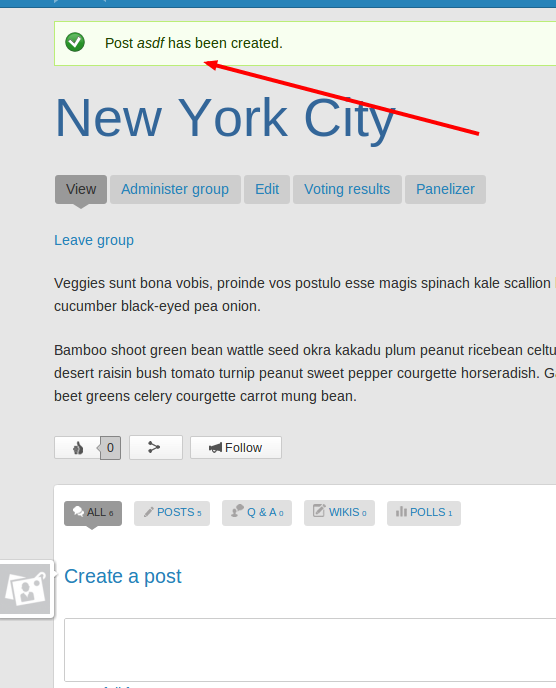The width and height of the screenshot is (556, 688).
Task: Click the 'Bamboo shoot green bean' paragraph
Action: pos(305,373)
